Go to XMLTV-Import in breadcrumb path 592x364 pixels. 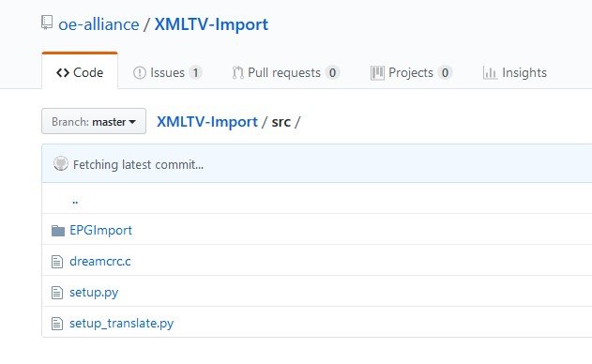[x=207, y=122]
